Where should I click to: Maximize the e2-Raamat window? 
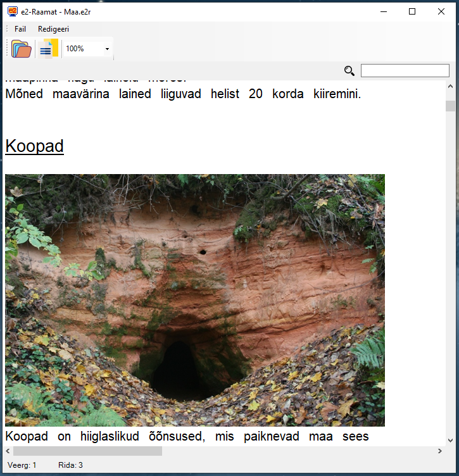[x=412, y=11]
